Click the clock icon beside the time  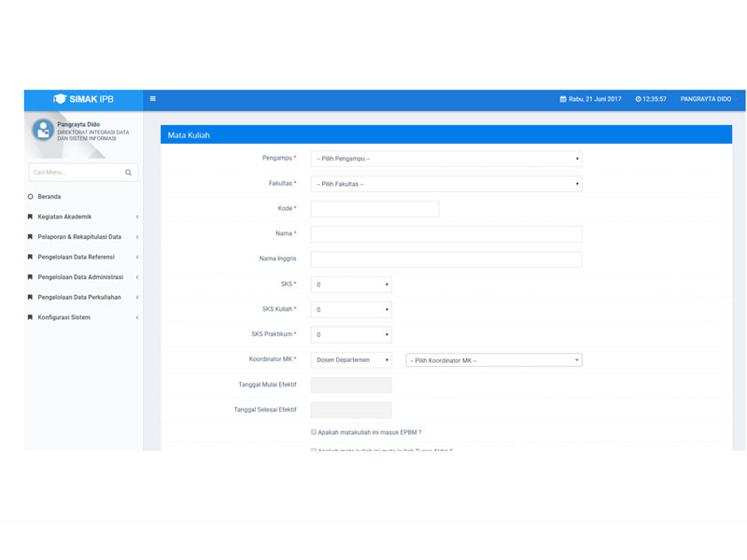point(638,99)
